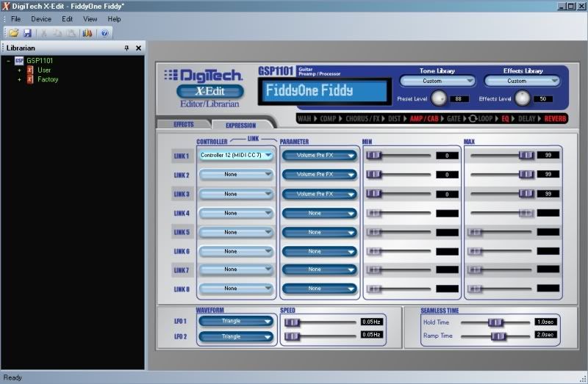Click the Link 2 MAX slider handle
The height and width of the screenshot is (384, 588).
526,174
